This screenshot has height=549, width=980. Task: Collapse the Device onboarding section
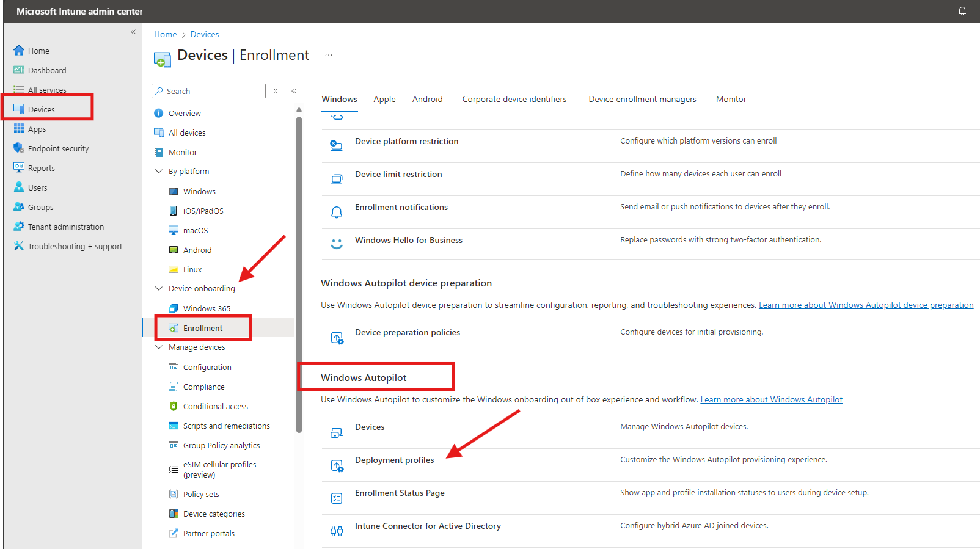tap(159, 289)
